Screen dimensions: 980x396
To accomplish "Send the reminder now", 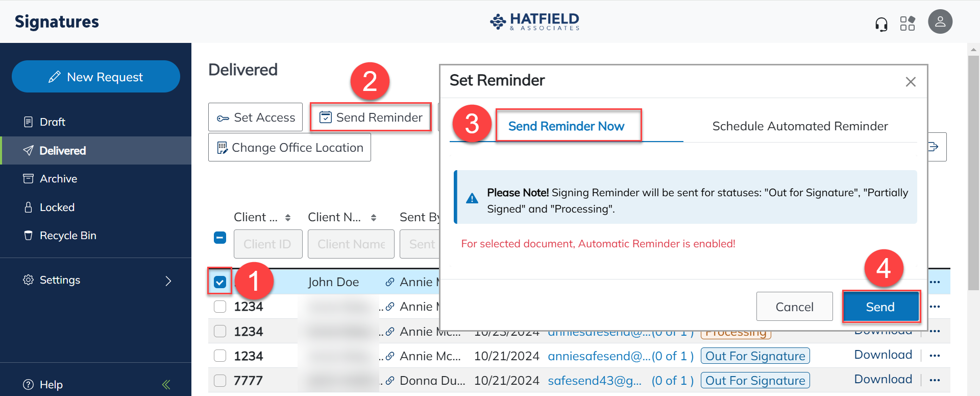I will coord(880,307).
